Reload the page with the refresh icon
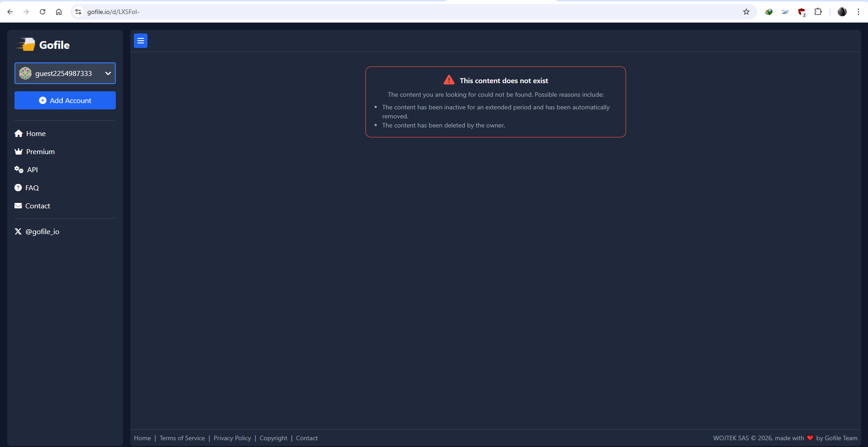 pos(43,12)
